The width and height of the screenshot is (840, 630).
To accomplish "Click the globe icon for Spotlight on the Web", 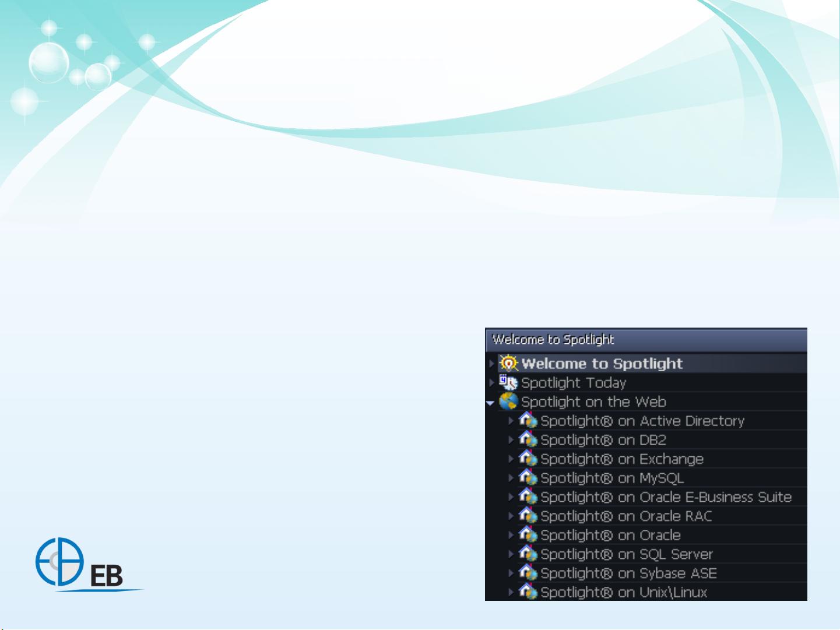I will coord(509,402).
